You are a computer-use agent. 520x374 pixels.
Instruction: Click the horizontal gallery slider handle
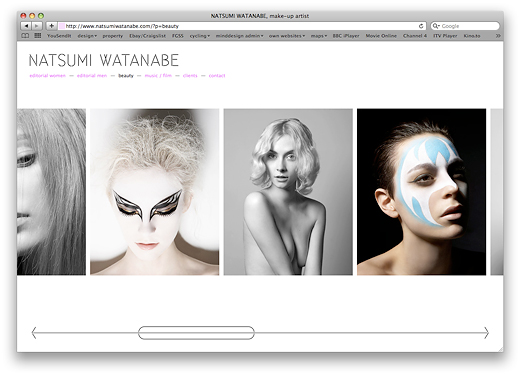click(x=196, y=333)
